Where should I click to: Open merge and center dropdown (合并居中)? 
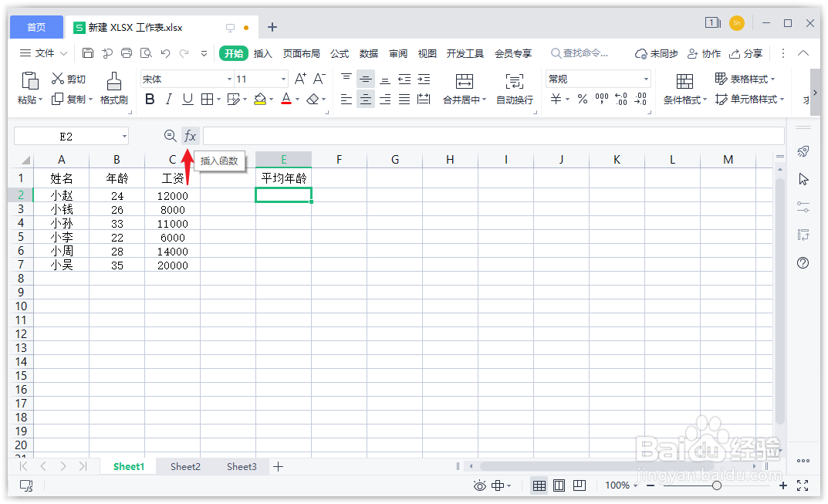[x=465, y=100]
